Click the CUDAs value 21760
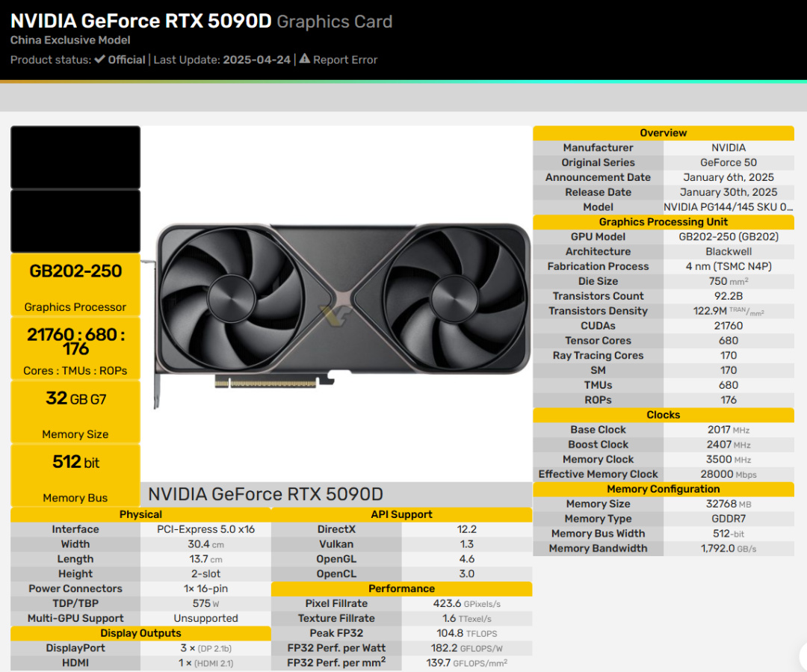The width and height of the screenshot is (807, 672). pos(729,326)
